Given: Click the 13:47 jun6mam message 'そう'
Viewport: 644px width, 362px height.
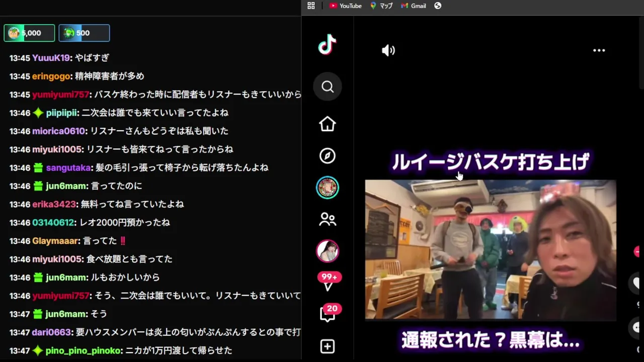Looking at the screenshot, I should pos(99,314).
